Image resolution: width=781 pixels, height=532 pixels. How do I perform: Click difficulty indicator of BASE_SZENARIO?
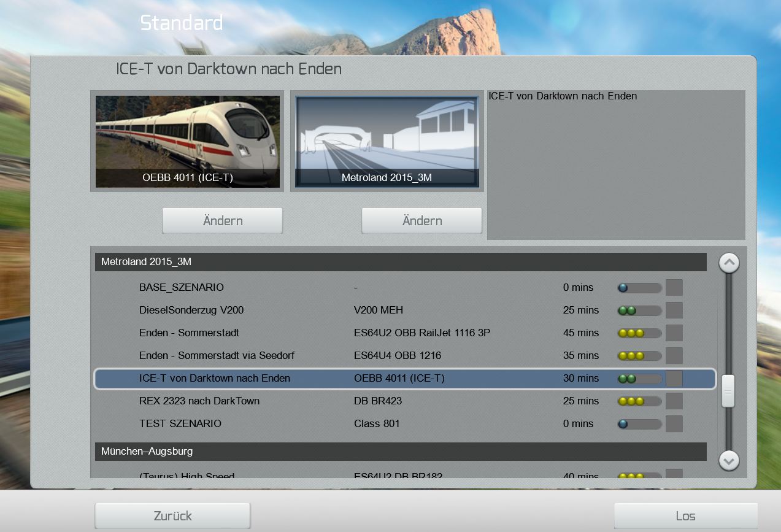coord(640,288)
